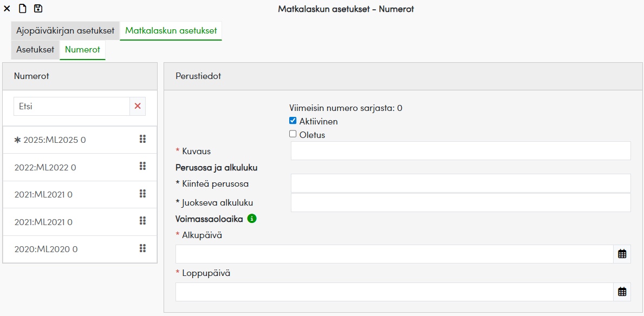Click the Etsi search field
644x316 pixels.
coord(71,107)
